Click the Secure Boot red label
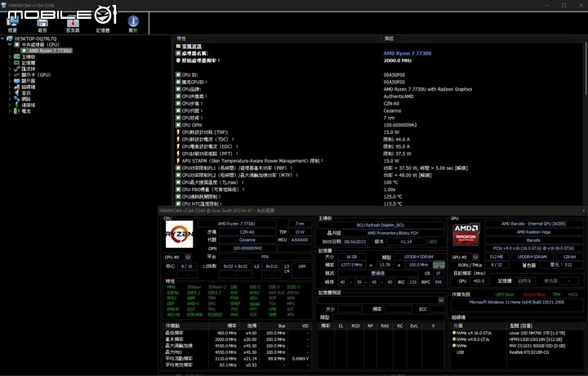 pos(534,294)
